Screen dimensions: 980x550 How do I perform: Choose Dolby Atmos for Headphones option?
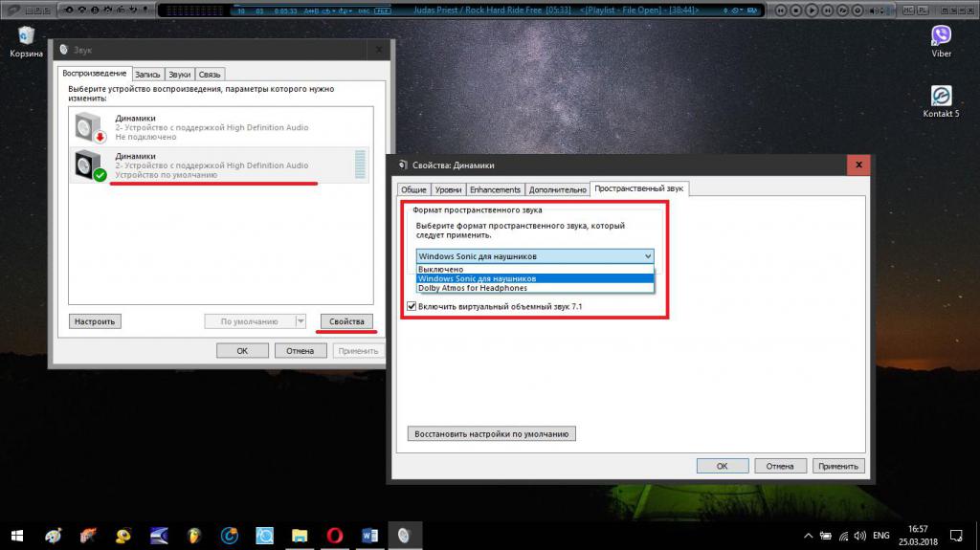473,288
